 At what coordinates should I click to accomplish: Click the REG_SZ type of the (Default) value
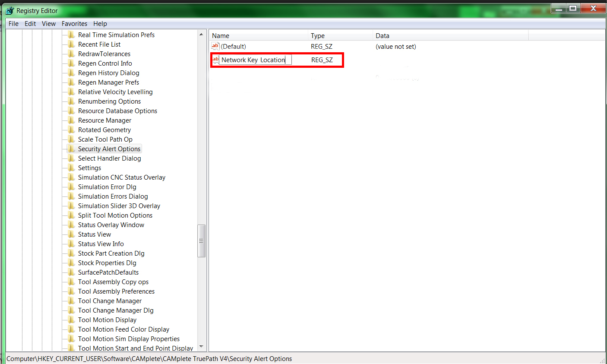(322, 47)
